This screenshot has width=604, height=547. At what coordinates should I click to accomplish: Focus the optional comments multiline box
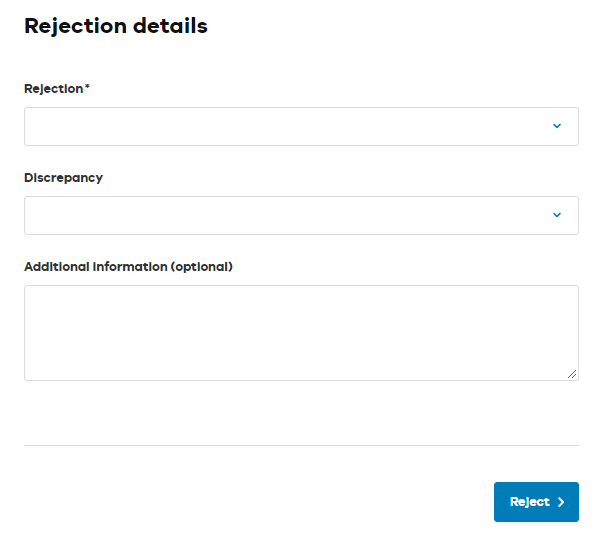click(x=300, y=332)
